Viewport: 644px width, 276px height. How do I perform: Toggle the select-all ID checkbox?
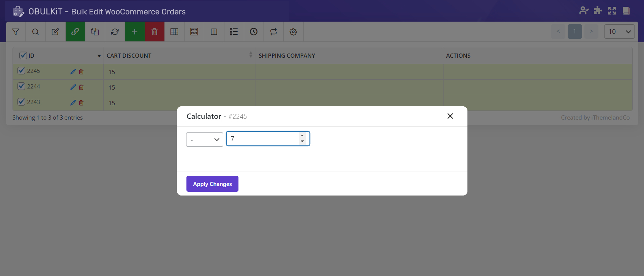[23, 55]
